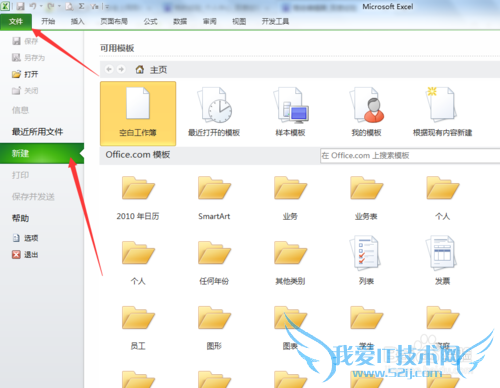Click the AutoSum sigma icon

[82, 6]
